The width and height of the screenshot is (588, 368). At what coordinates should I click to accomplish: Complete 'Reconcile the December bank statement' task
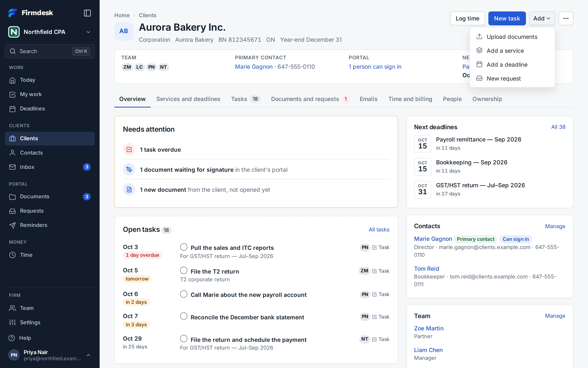point(184,316)
